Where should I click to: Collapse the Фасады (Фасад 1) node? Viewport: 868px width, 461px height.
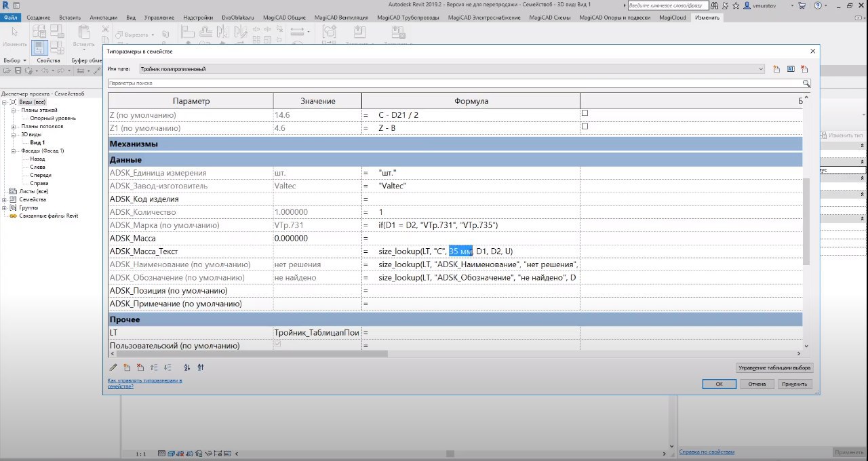tap(14, 151)
